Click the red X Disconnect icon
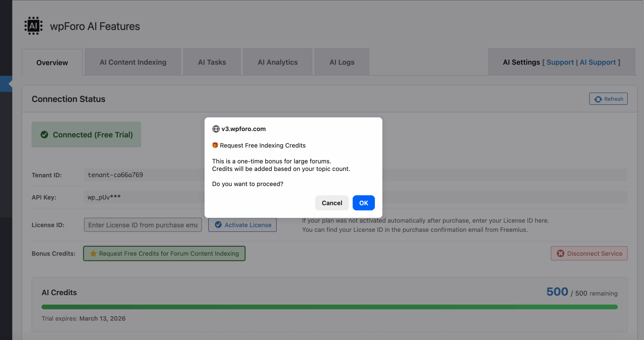The width and height of the screenshot is (644, 340). pyautogui.click(x=560, y=253)
